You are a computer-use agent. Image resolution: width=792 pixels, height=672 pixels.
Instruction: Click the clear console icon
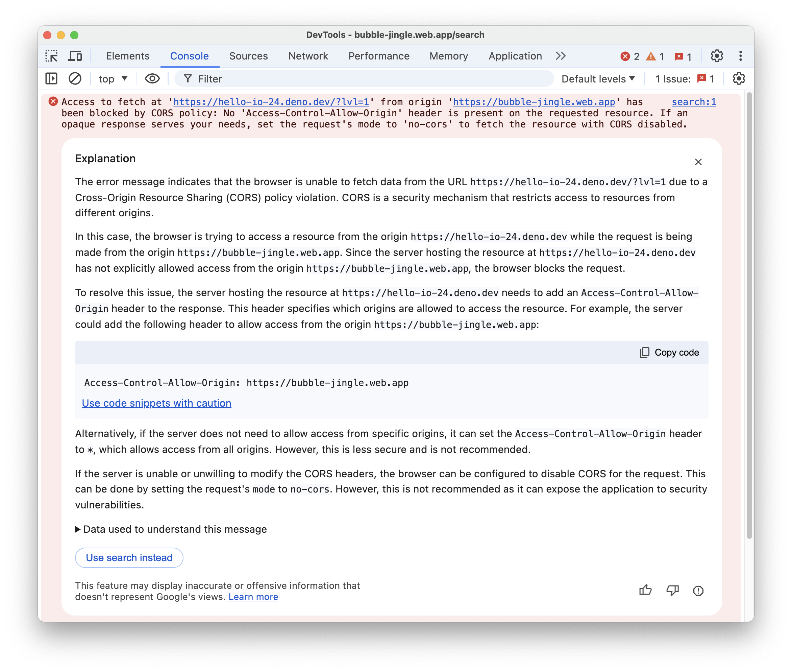pyautogui.click(x=75, y=79)
